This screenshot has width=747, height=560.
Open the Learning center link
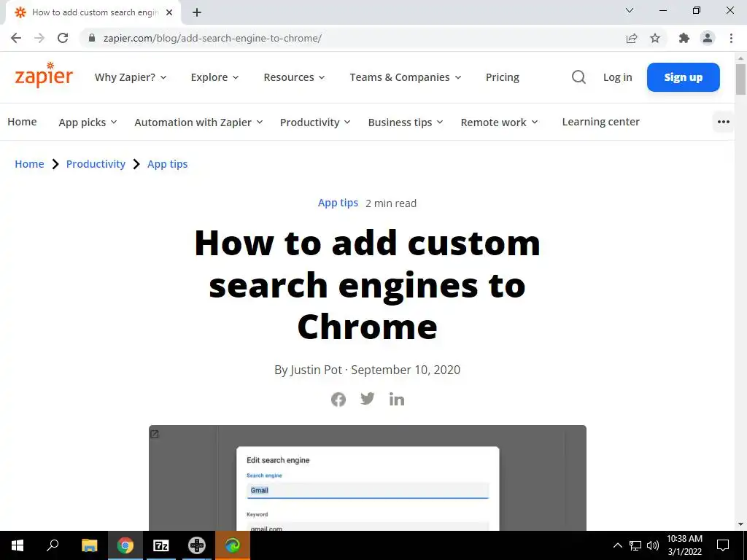click(601, 122)
